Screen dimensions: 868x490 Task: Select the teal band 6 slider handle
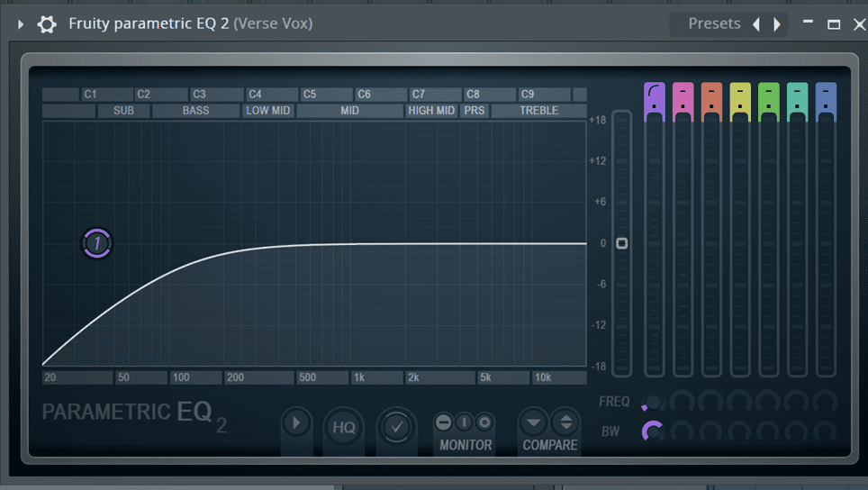point(797,103)
